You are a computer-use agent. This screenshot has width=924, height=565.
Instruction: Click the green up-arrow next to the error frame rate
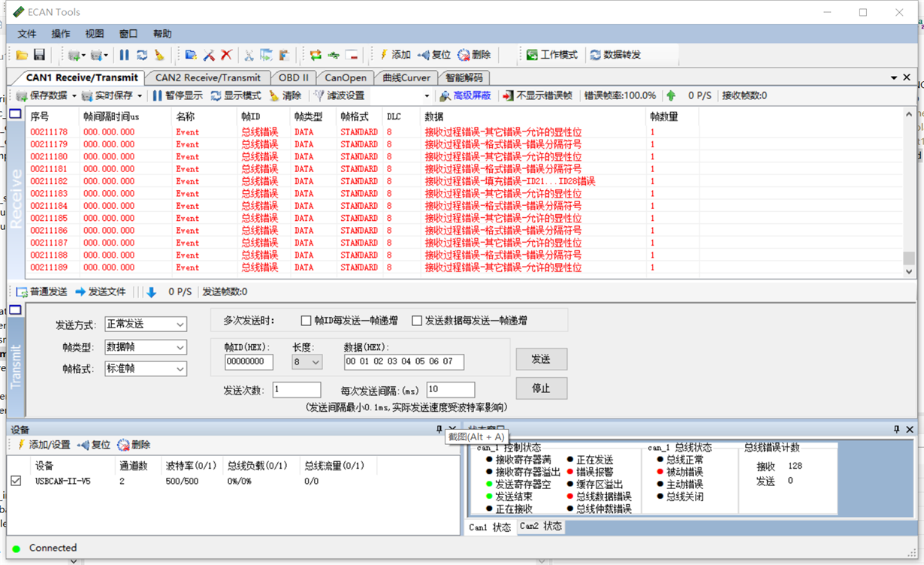click(x=671, y=95)
